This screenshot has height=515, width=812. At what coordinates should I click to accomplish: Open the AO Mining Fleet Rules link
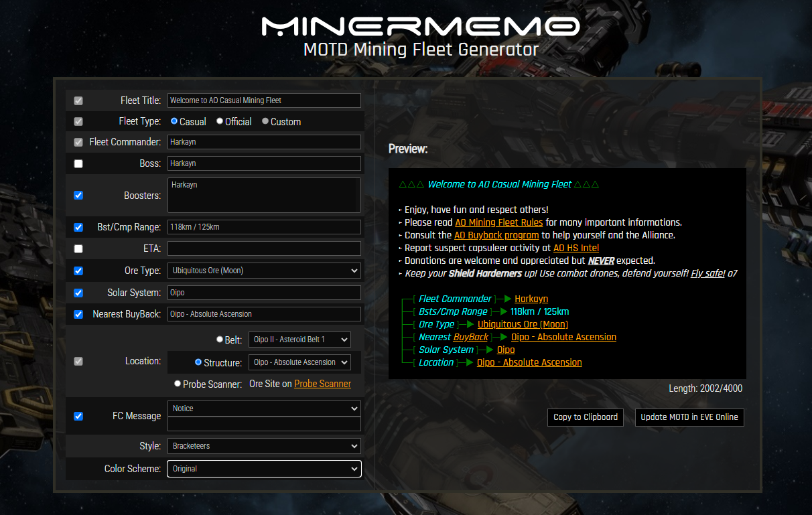coord(499,222)
